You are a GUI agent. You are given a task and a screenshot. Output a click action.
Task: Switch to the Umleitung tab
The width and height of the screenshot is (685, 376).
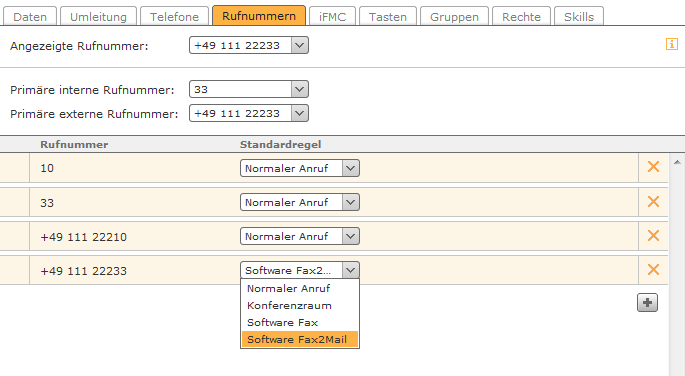click(98, 17)
